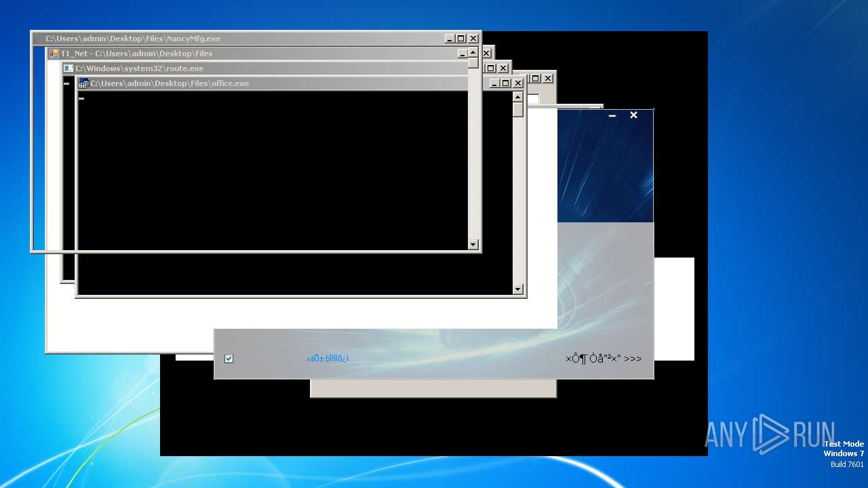The height and width of the screenshot is (488, 868).
Task: Click office.exe scrollbar down arrow
Action: [x=518, y=289]
